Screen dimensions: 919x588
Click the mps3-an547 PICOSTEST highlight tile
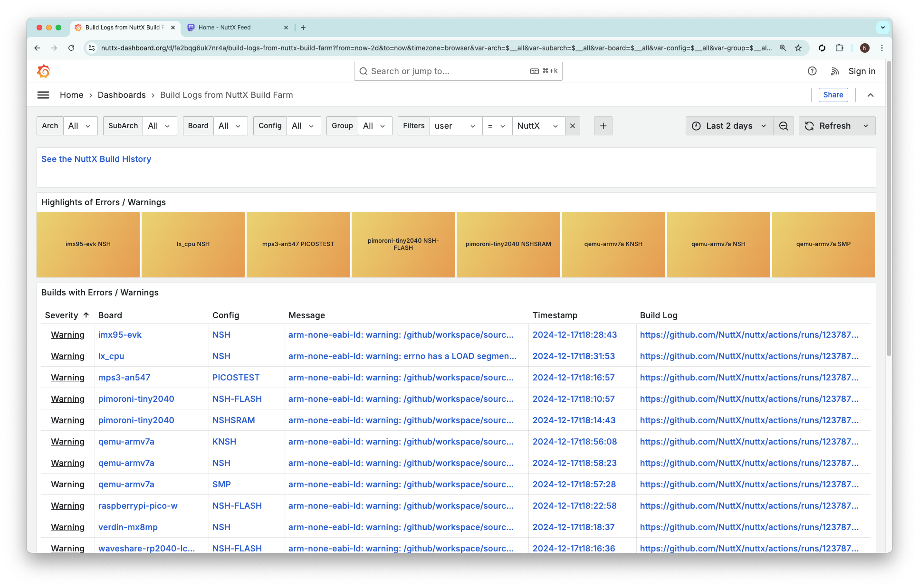[298, 245]
